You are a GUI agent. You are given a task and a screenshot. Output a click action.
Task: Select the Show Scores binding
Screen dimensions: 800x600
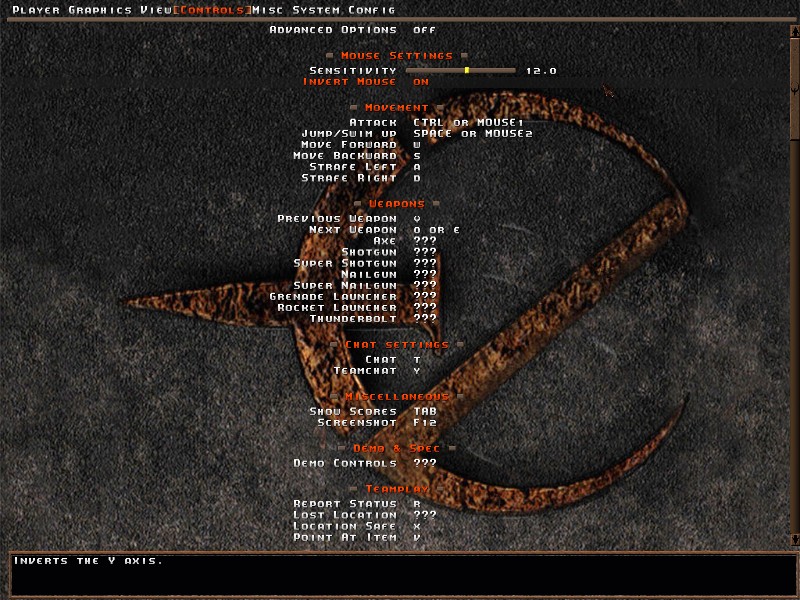pyautogui.click(x=373, y=412)
